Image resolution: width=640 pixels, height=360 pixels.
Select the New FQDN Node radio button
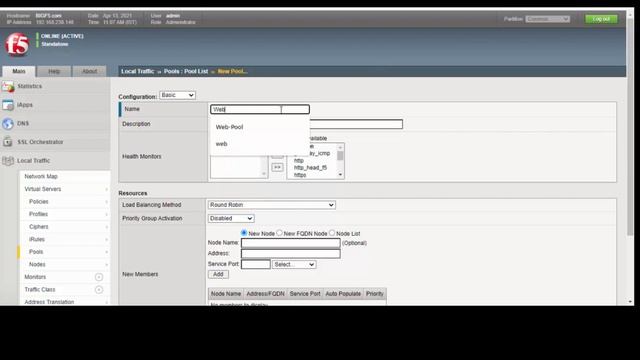(279, 233)
